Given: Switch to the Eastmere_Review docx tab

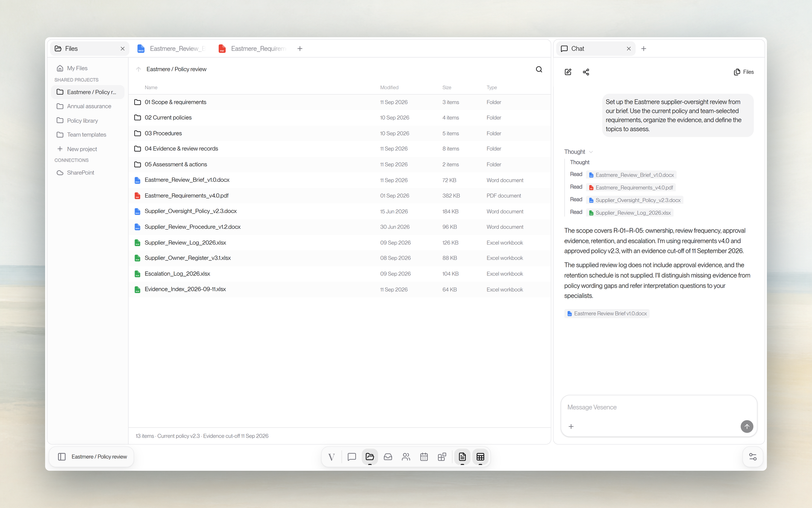Looking at the screenshot, I should coord(171,49).
